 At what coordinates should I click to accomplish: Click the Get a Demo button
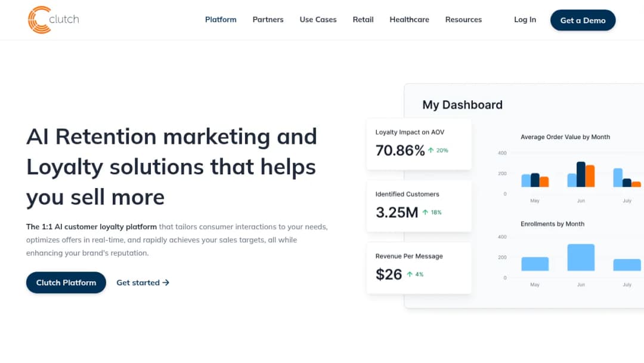point(583,20)
